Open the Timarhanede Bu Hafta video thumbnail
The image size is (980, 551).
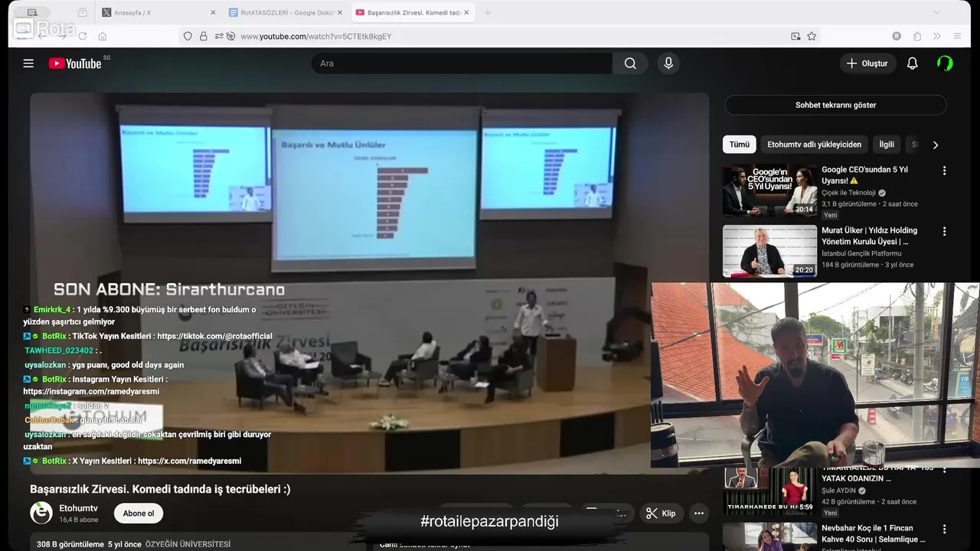click(769, 491)
